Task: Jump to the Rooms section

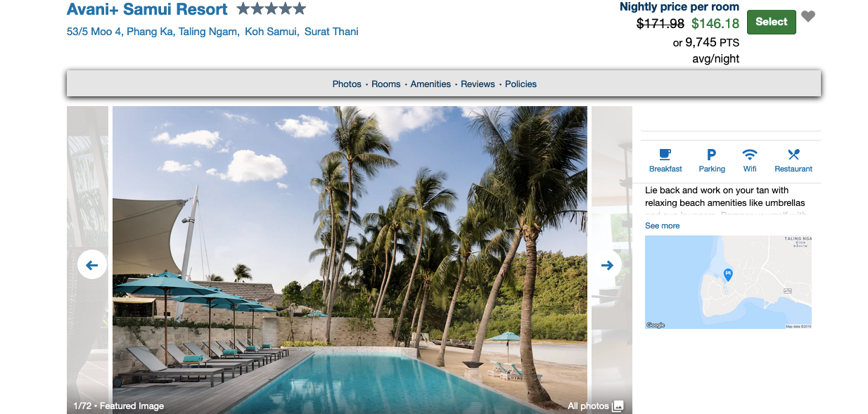Action: point(386,84)
